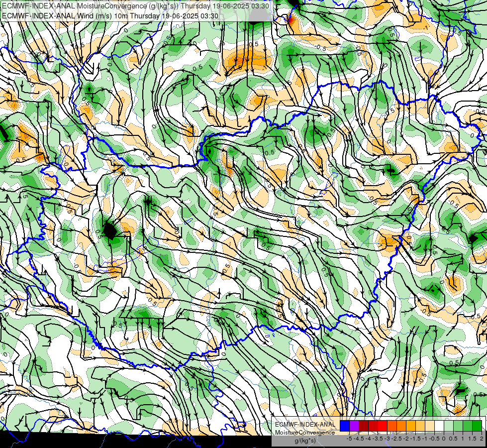Click the medium green swatch between 1 and 1.5
Screen dimensions: 487x448
(468, 426)
